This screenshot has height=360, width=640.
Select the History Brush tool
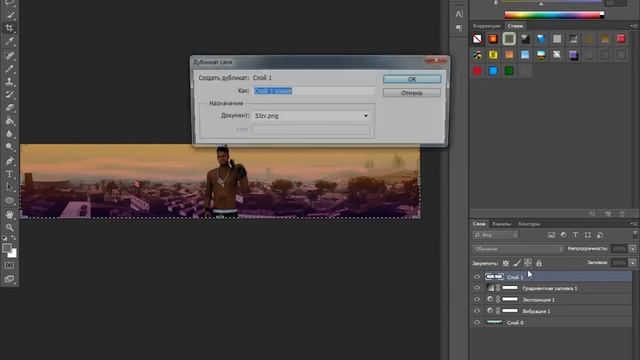[x=10, y=94]
